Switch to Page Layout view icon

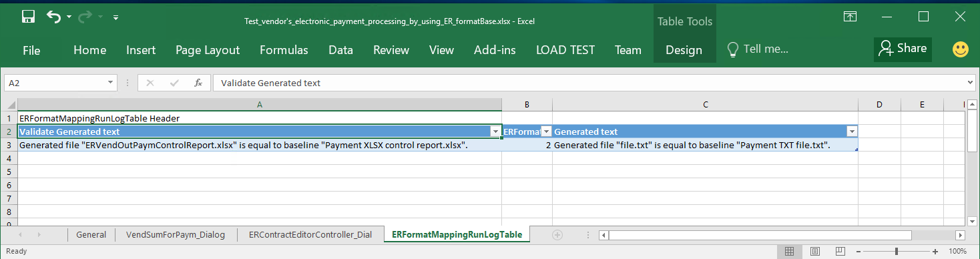pos(814,251)
